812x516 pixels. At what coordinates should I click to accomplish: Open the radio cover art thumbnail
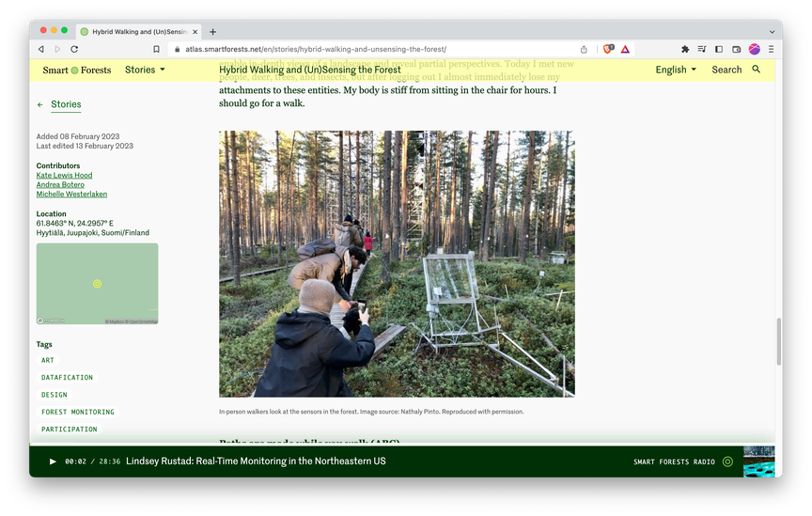(759, 461)
